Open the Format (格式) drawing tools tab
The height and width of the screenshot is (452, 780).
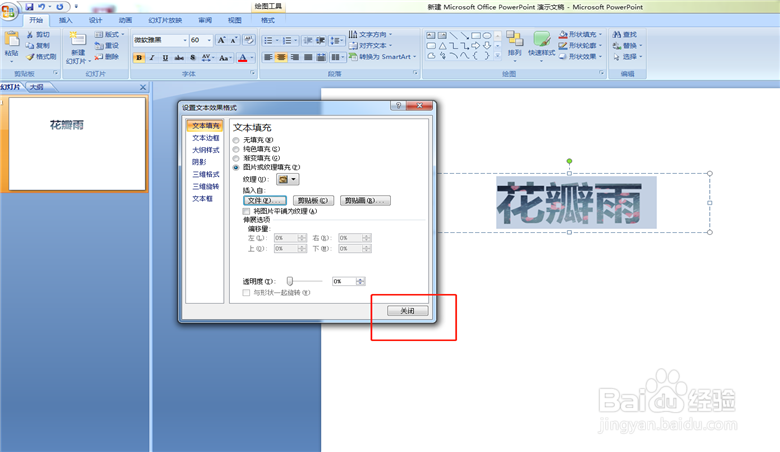click(x=268, y=20)
